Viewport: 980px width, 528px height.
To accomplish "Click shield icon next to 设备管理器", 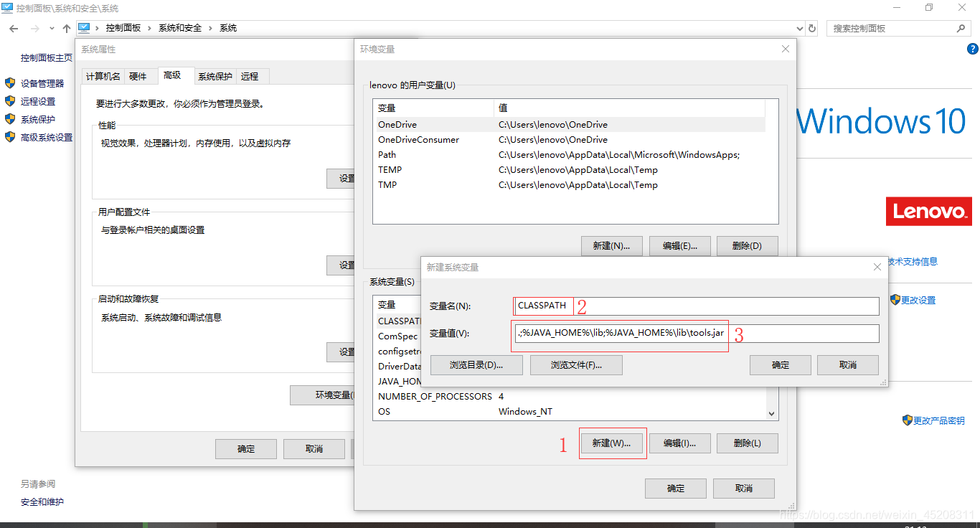I will [10, 83].
